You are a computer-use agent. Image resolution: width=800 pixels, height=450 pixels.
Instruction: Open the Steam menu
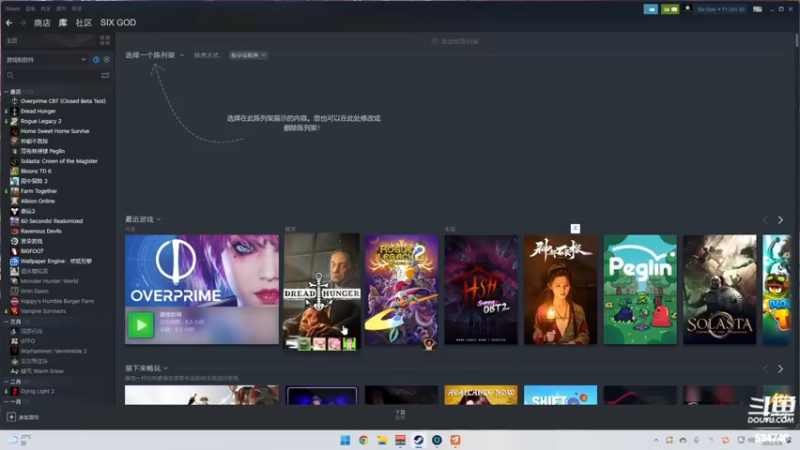[x=13, y=9]
